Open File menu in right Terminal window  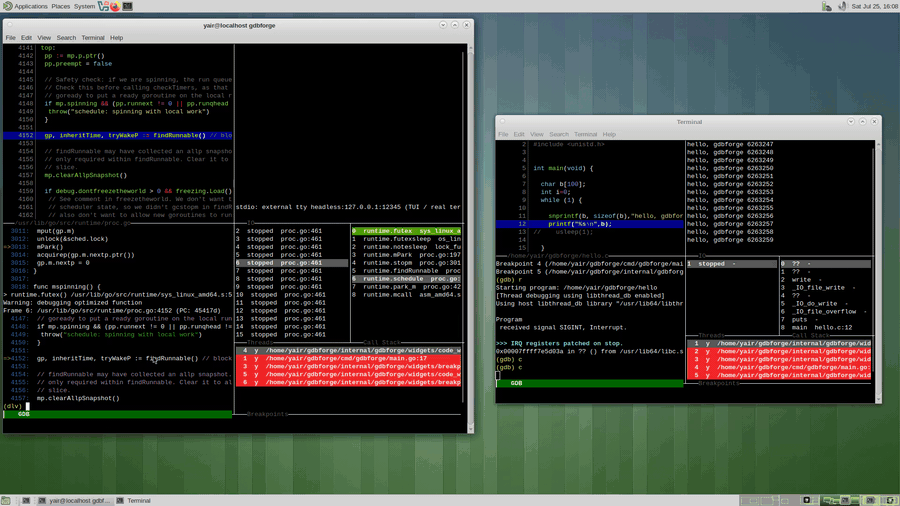pos(503,134)
